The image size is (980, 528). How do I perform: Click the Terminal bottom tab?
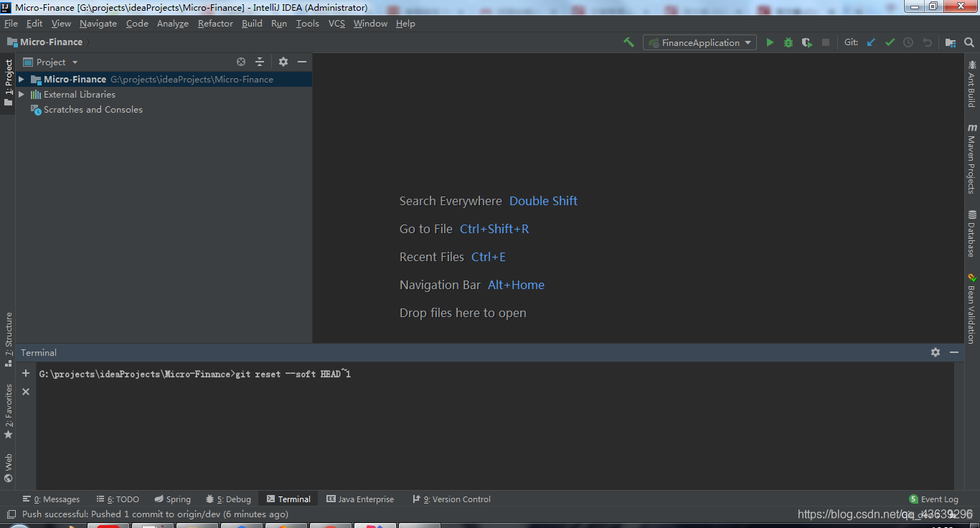[288, 499]
